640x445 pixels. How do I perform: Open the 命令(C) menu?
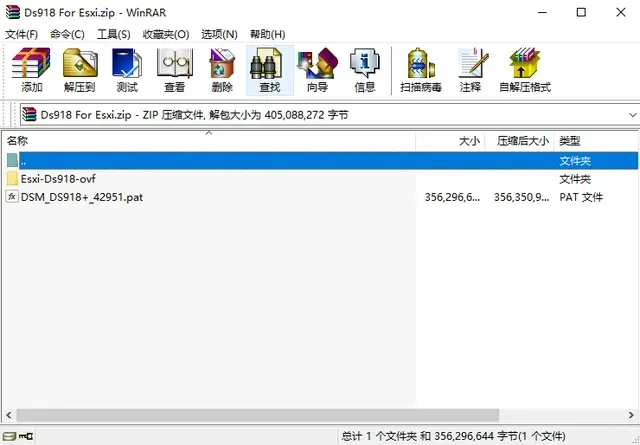tap(67, 34)
